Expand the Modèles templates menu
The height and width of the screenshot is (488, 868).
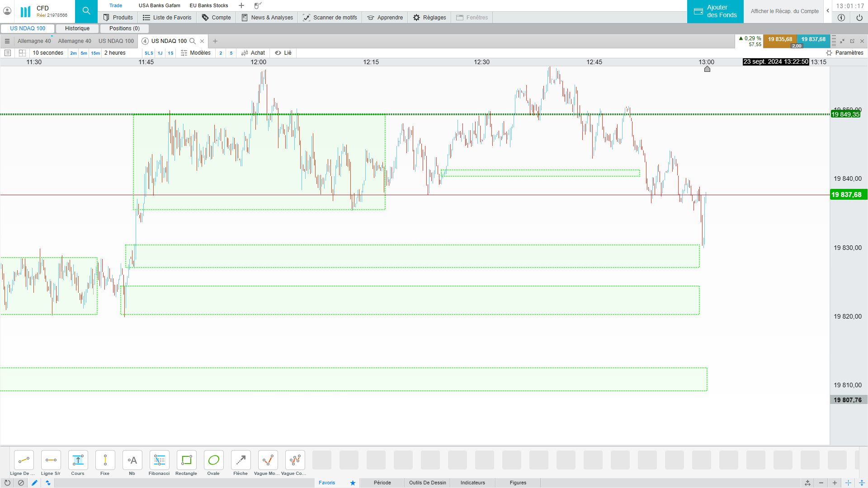click(x=196, y=53)
